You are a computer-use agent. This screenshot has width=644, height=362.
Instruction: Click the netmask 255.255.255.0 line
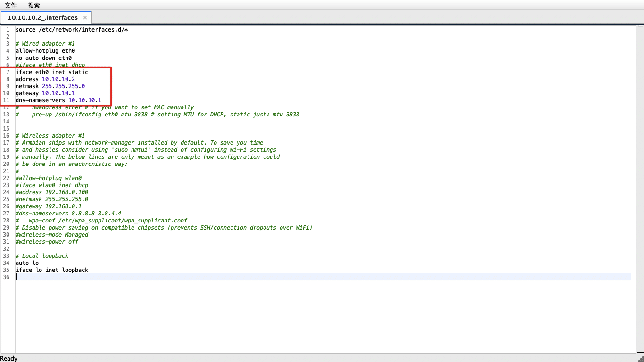click(50, 86)
